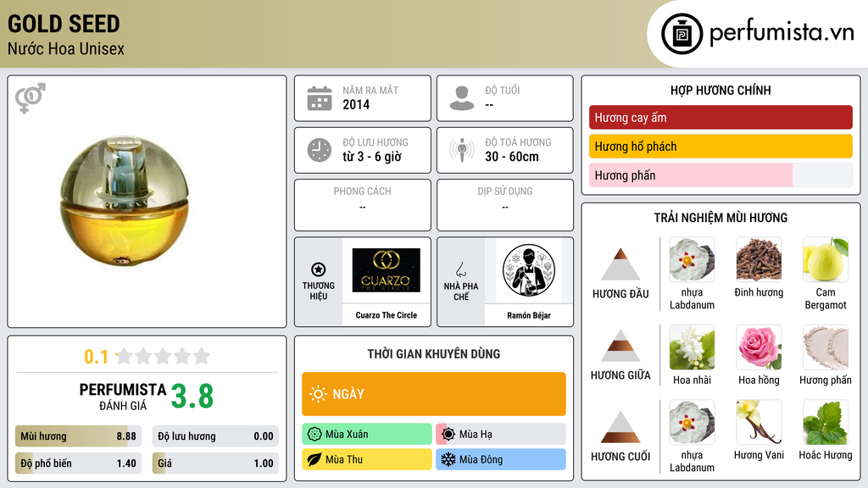
Task: Click the longevity value từ 3 - 6 giờ
Action: 372,157
